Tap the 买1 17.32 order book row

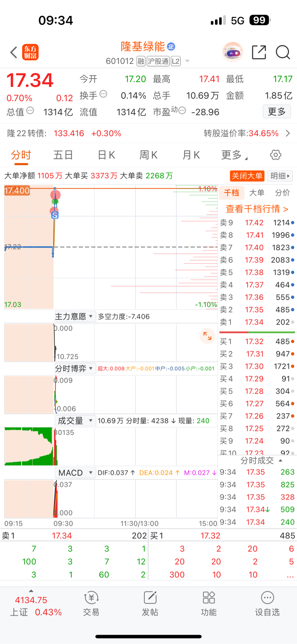coord(257,342)
